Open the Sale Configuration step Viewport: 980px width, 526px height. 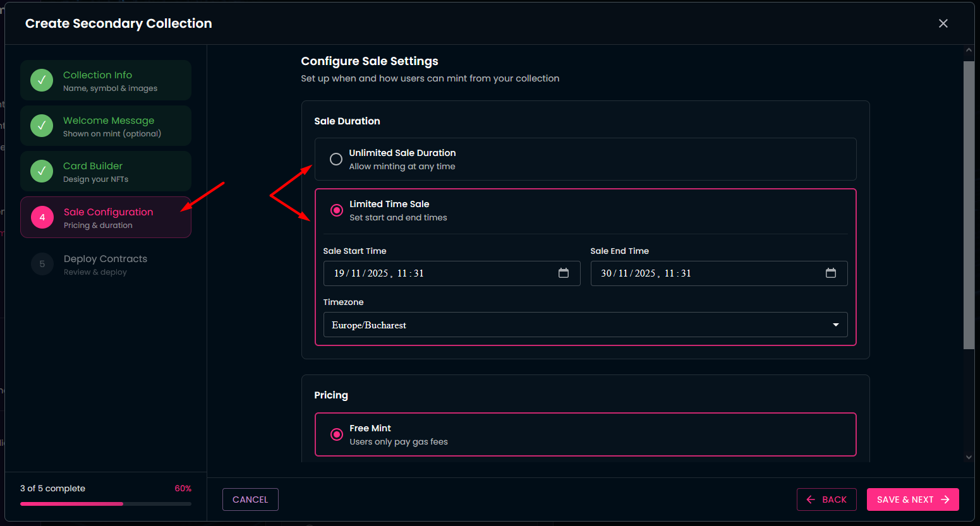pyautogui.click(x=109, y=217)
